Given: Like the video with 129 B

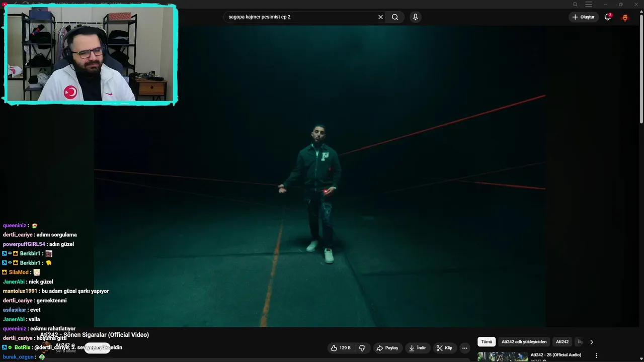Looking at the screenshot, I should pyautogui.click(x=341, y=348).
